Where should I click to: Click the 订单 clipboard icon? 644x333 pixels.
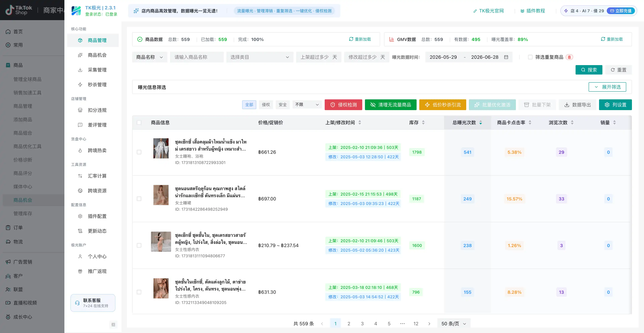point(8,228)
